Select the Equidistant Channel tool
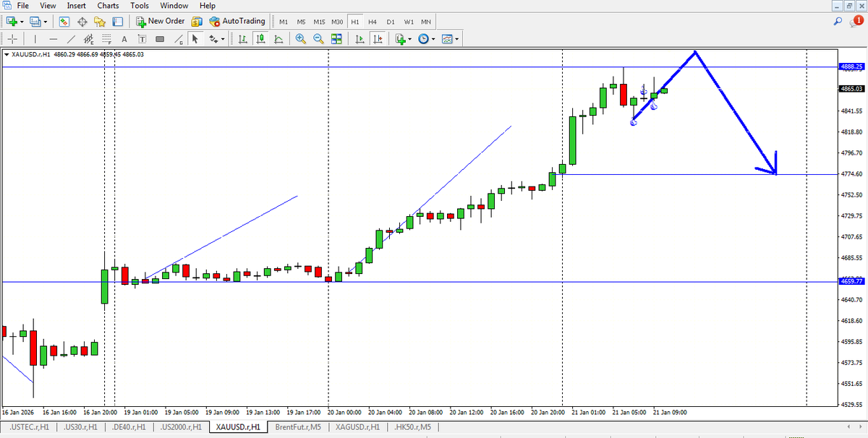This screenshot has height=438, width=868. click(x=89, y=39)
